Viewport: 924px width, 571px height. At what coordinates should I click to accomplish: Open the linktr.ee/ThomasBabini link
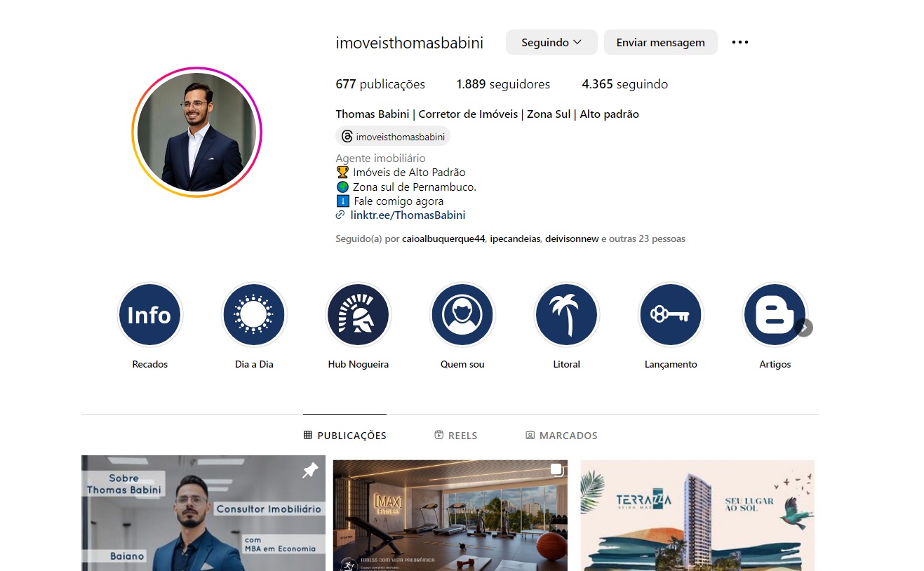tap(408, 215)
